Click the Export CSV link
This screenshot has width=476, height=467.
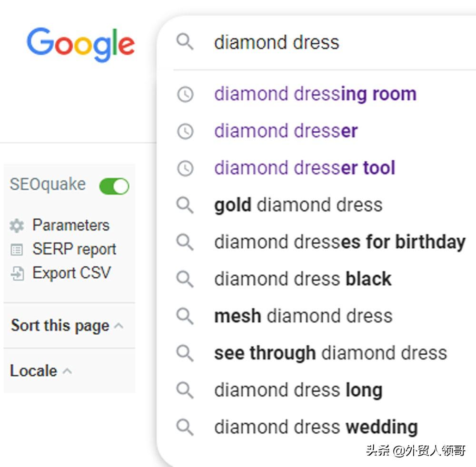click(x=72, y=273)
